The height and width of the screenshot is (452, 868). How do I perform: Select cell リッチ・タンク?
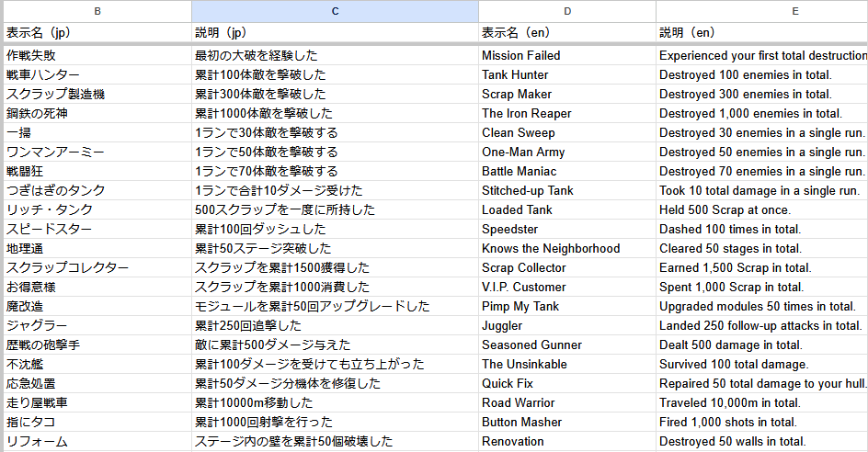(97, 210)
